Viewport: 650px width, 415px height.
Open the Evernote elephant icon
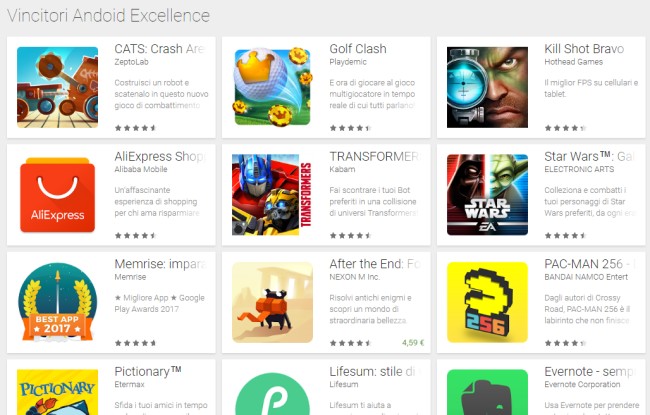[488, 392]
